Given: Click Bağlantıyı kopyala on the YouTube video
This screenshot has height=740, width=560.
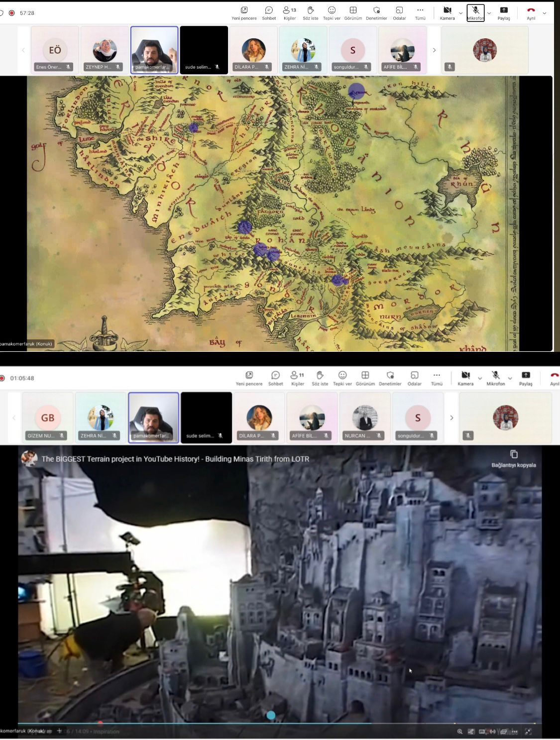Looking at the screenshot, I should pos(514,458).
